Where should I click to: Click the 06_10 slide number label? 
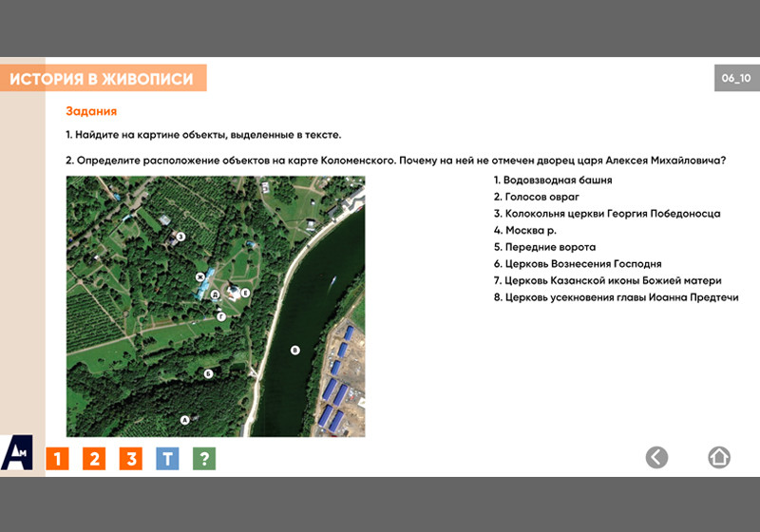[x=736, y=78]
